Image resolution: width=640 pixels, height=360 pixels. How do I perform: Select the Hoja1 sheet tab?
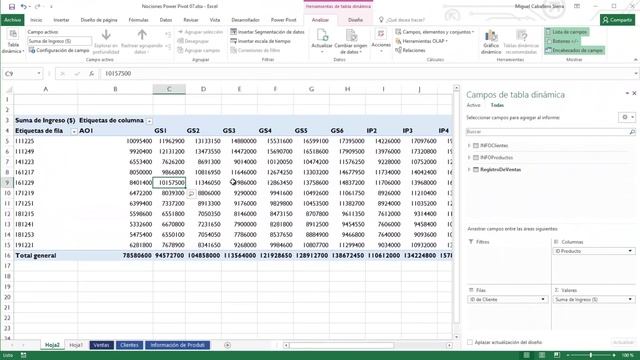[x=76, y=345]
